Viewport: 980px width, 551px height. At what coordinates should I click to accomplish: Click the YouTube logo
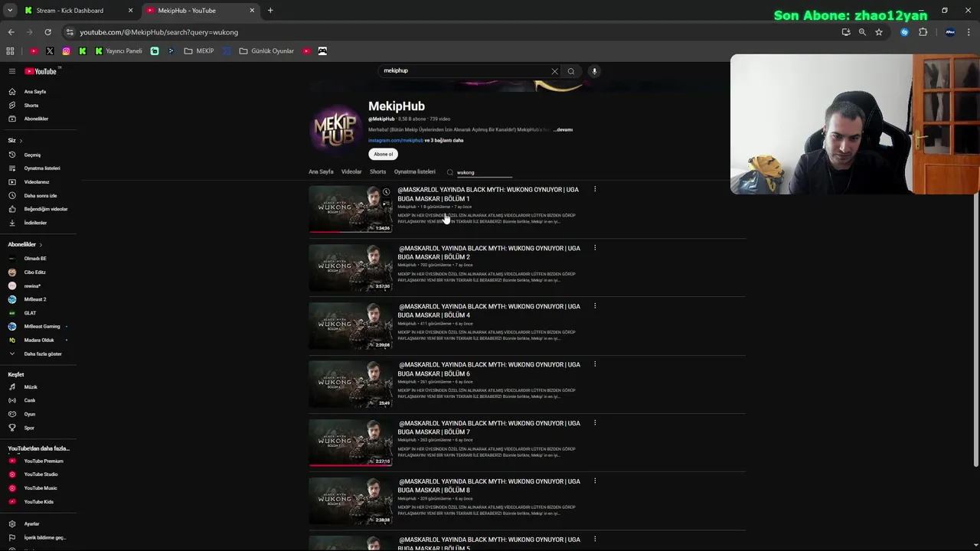(41, 71)
